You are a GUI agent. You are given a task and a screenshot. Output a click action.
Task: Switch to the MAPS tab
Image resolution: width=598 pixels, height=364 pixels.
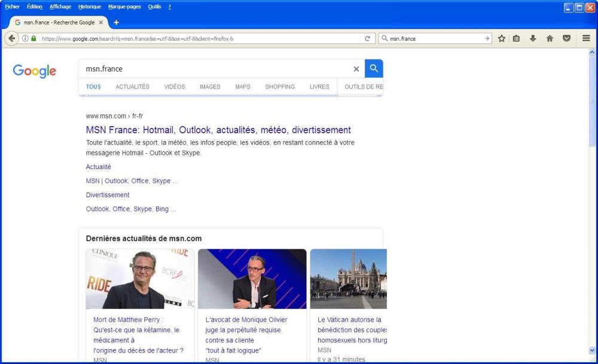(243, 87)
